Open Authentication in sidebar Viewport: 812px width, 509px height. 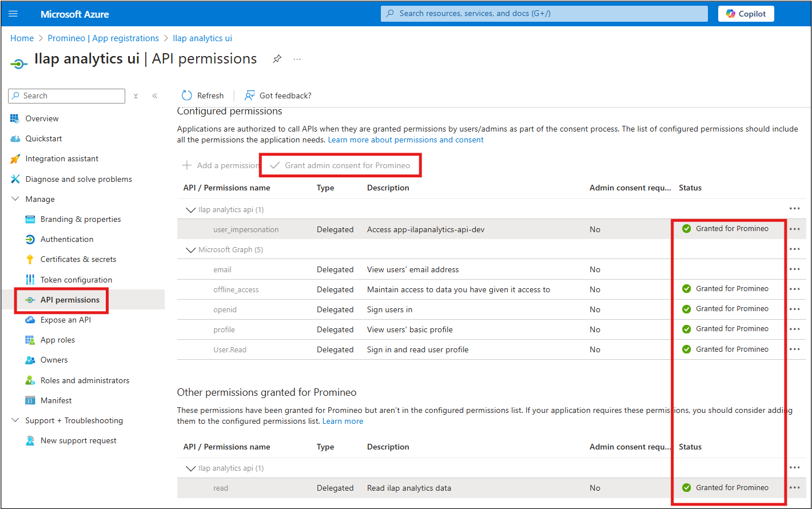point(67,239)
